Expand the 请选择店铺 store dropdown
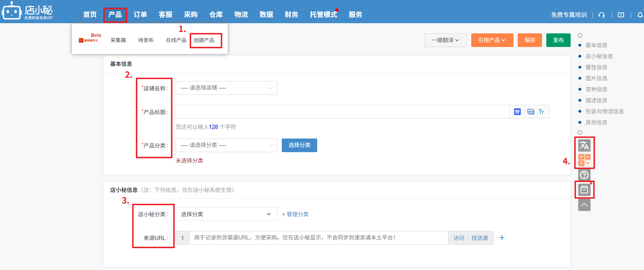The image size is (644, 270). pos(226,88)
